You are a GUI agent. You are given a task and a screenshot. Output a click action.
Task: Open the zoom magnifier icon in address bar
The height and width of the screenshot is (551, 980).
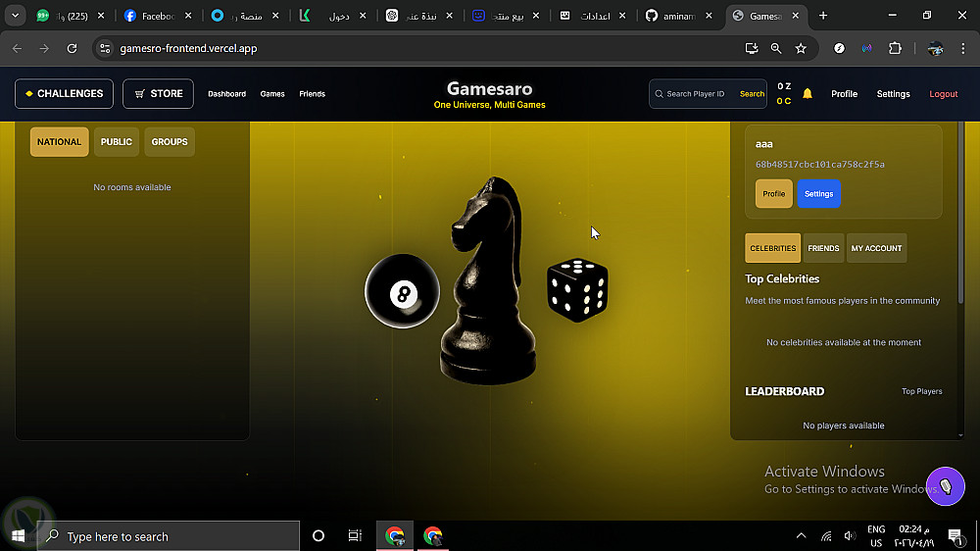775,48
